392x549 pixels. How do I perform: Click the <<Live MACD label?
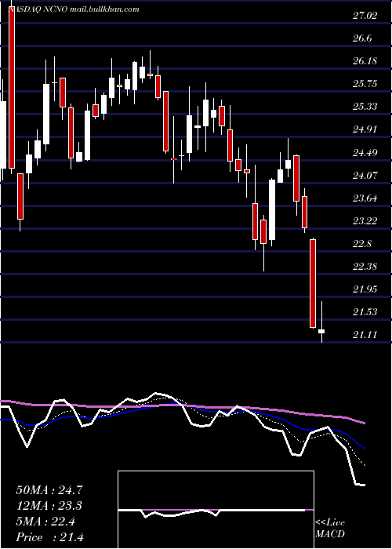330,529
